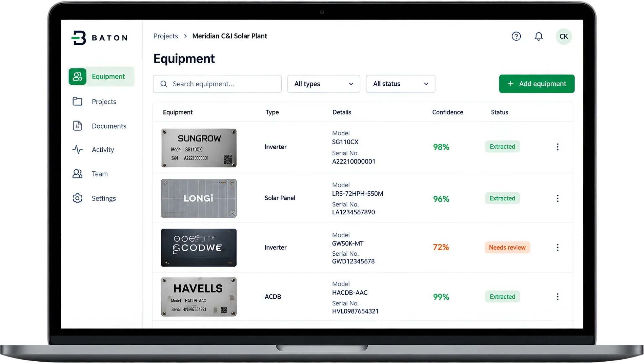Open the Sungrow nameplate thumbnail
This screenshot has height=363, width=644.
(x=199, y=148)
